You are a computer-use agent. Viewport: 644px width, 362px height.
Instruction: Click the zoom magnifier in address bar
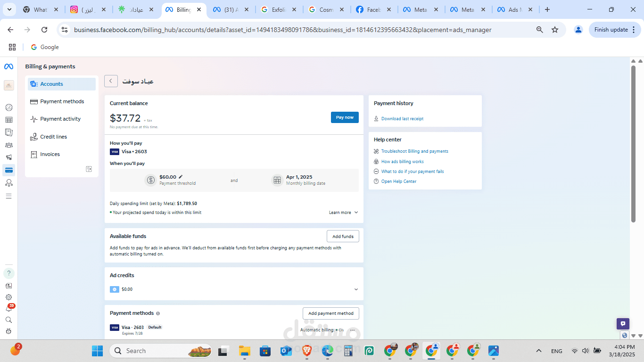[x=540, y=30]
